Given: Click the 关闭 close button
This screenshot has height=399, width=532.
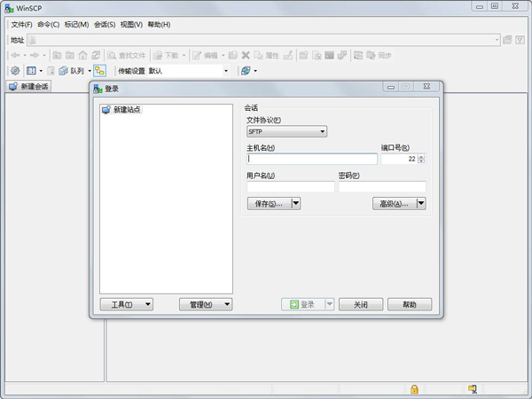Looking at the screenshot, I should (x=361, y=304).
